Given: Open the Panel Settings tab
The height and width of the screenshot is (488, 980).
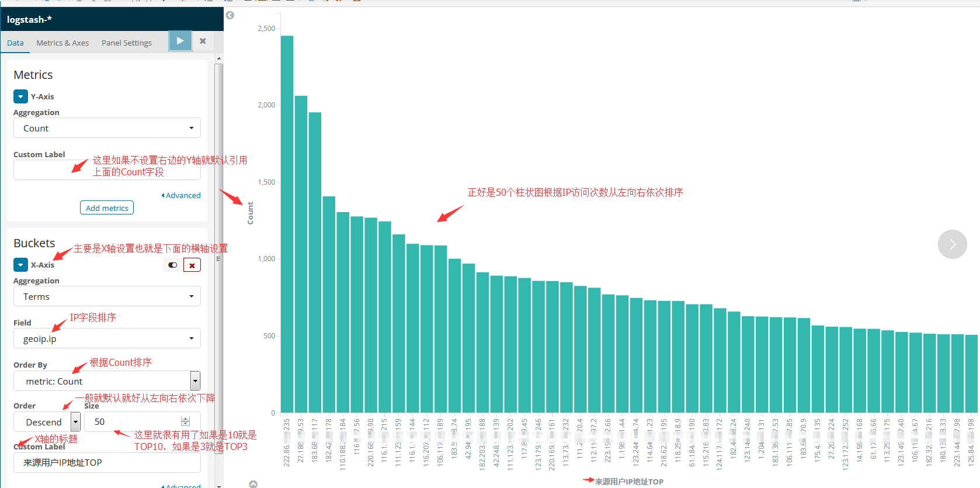Looking at the screenshot, I should tap(126, 43).
